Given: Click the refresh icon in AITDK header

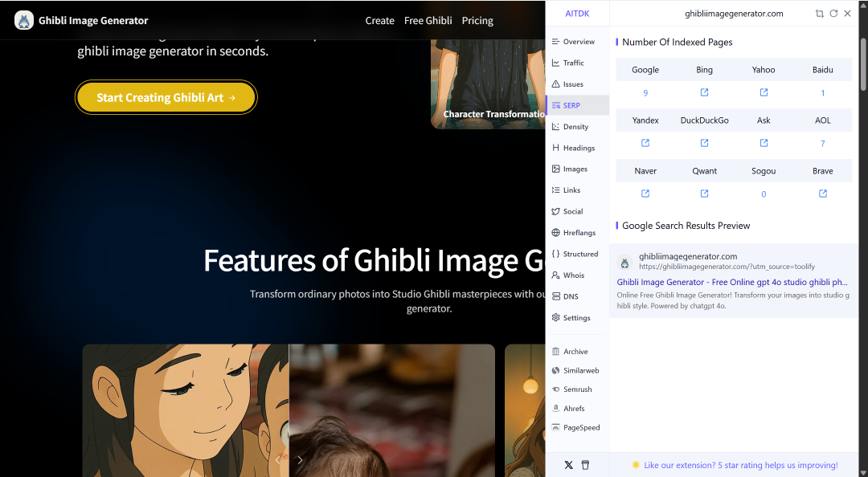Looking at the screenshot, I should 833,14.
